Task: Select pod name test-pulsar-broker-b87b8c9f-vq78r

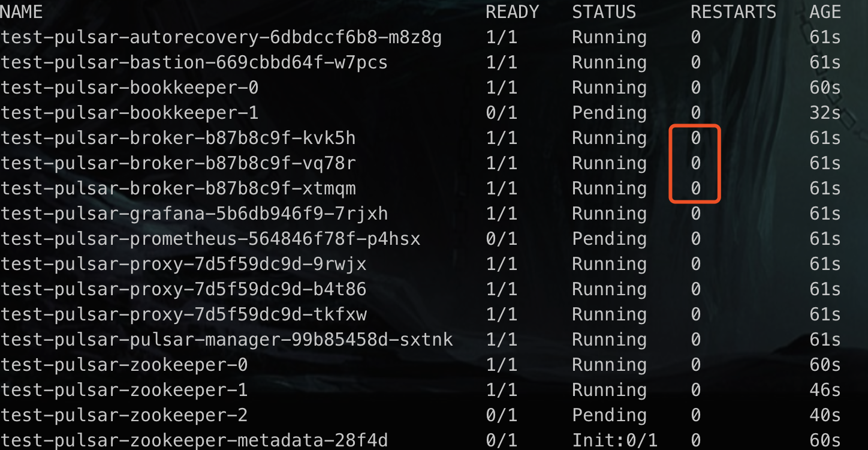Action: (178, 164)
